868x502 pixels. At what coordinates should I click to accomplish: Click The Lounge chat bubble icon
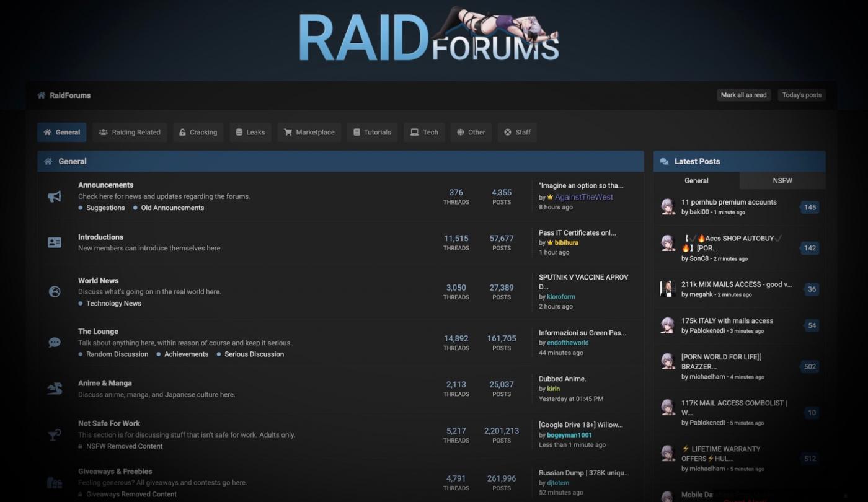(55, 342)
